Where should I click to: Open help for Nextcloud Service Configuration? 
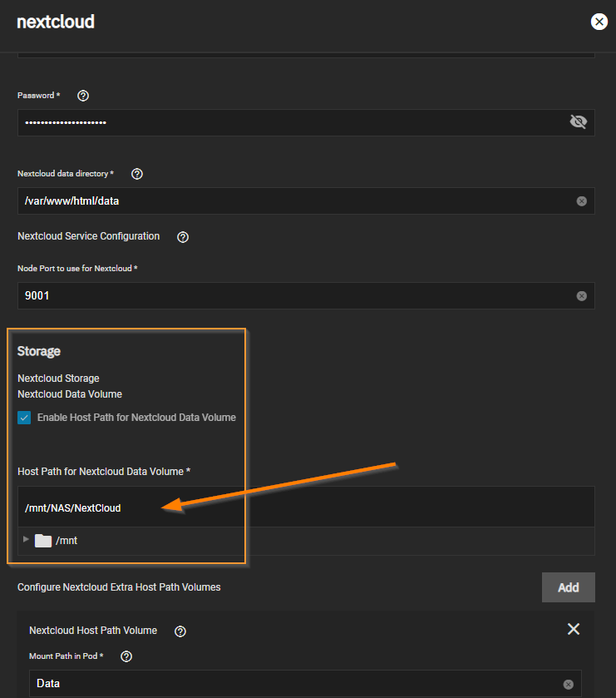pos(183,237)
